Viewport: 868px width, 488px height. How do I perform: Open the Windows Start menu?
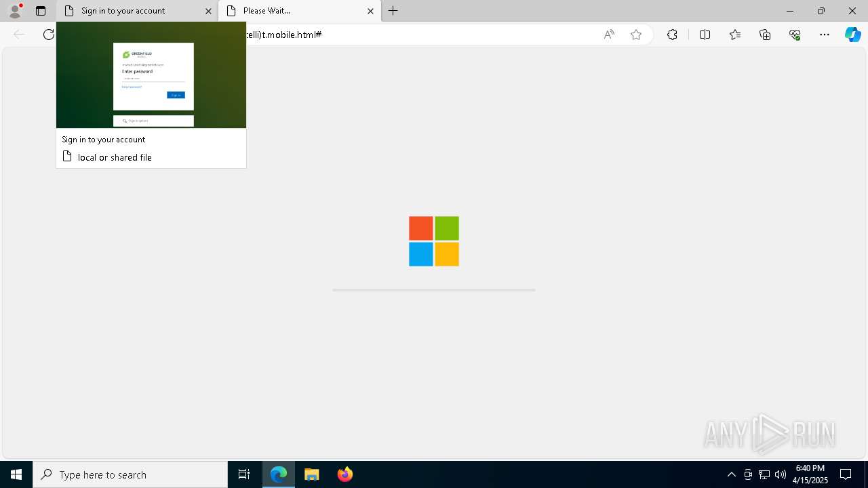tap(16, 474)
